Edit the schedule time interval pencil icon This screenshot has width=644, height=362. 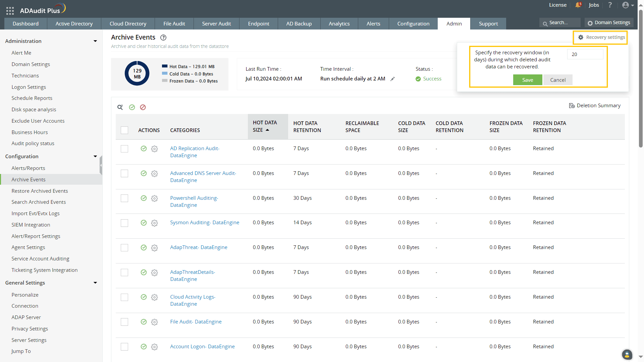pyautogui.click(x=392, y=79)
